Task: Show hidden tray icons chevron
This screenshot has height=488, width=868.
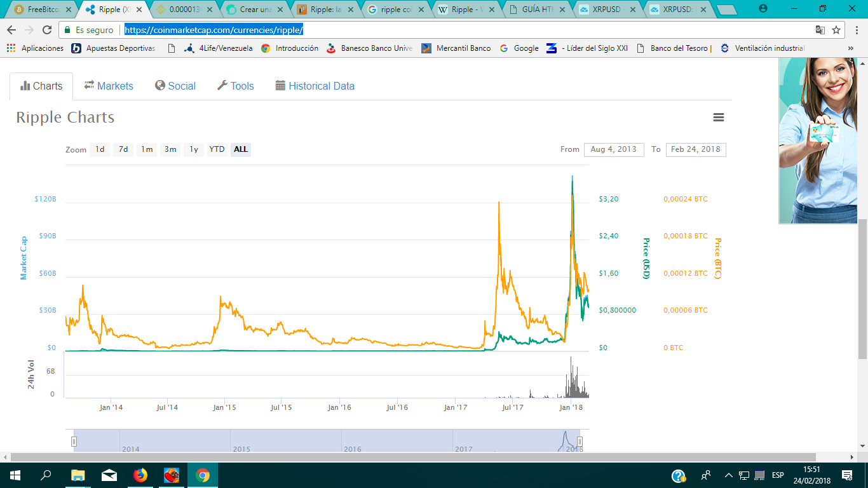Action: point(728,475)
